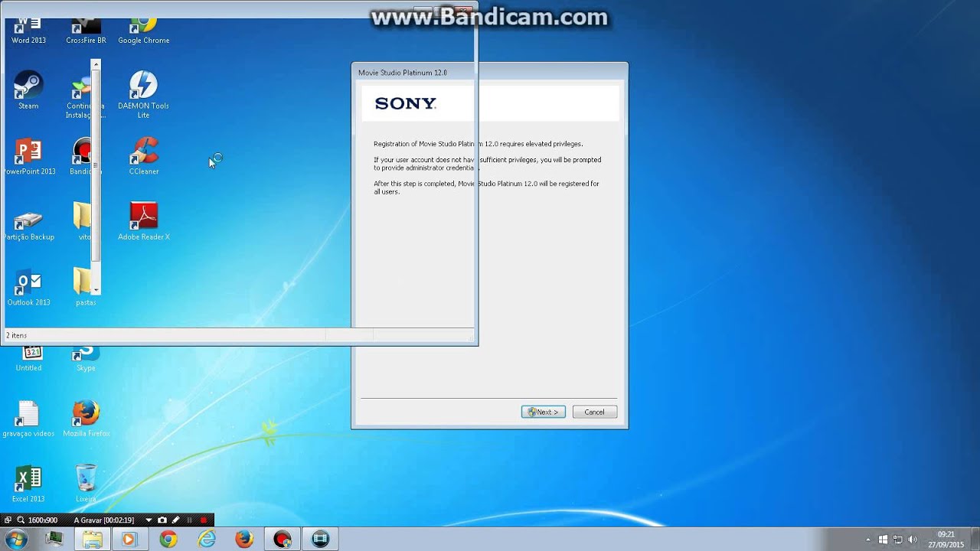The image size is (980, 551).
Task: Switch to Movie Studio taskbar button
Action: click(x=320, y=540)
